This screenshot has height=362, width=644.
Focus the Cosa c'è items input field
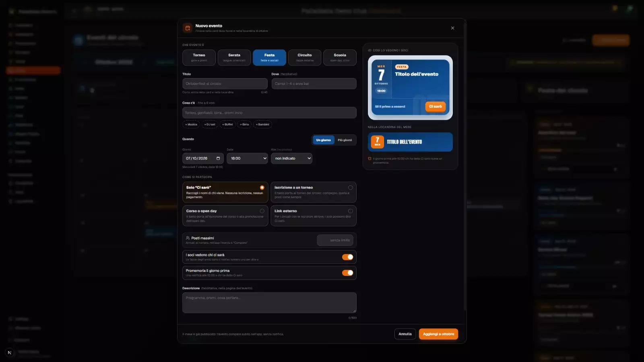[x=269, y=113]
